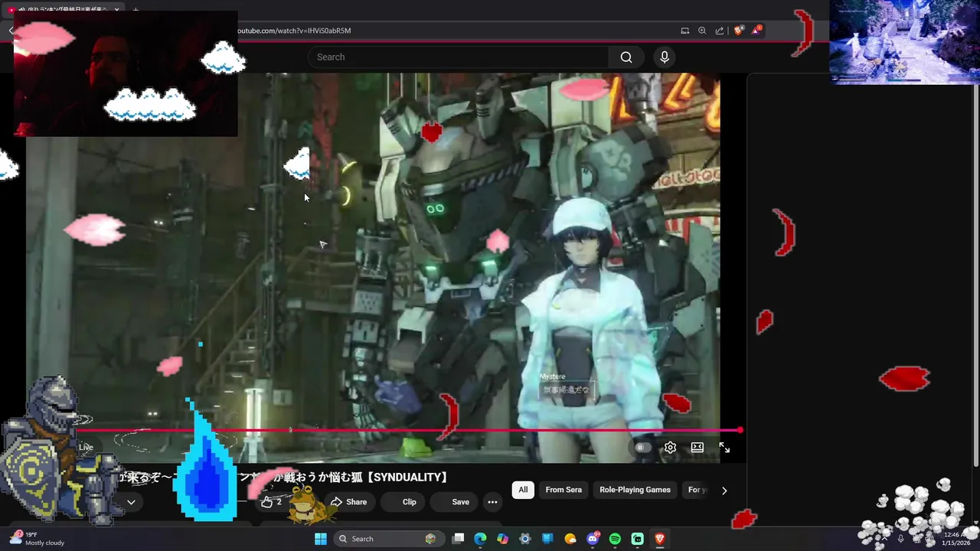Viewport: 980px width, 551px height.
Task: Open Settings gear app on the taskbar
Action: (x=525, y=539)
